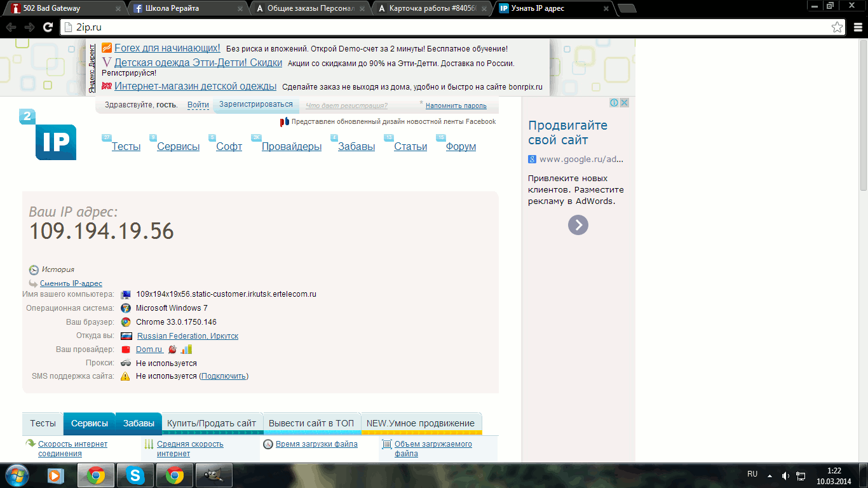Click the browser back arrow
Viewport: 868px width, 488px height.
click(11, 27)
